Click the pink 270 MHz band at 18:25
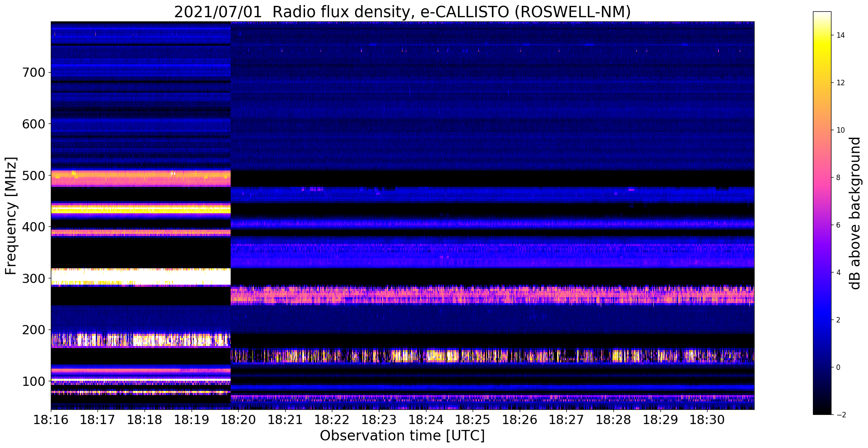The width and height of the screenshot is (868, 448). pyautogui.click(x=473, y=295)
